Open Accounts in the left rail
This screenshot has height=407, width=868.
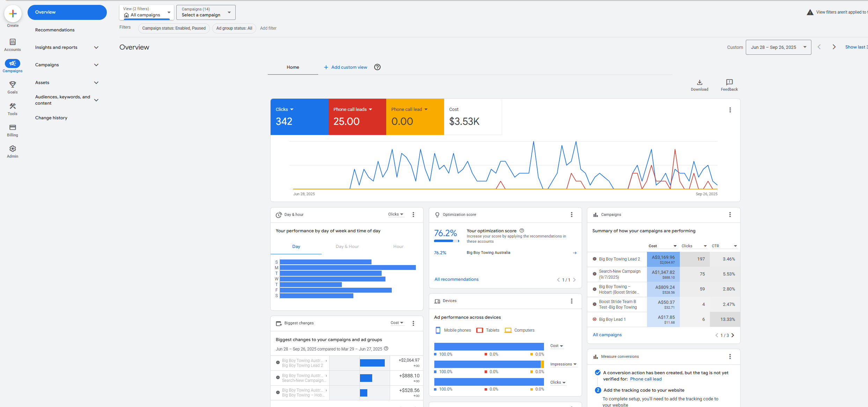point(13,45)
